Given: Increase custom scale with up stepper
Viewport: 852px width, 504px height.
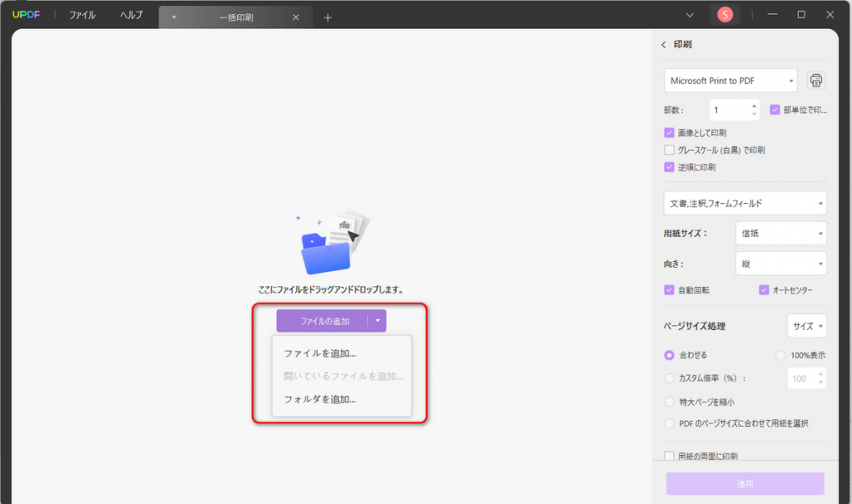Looking at the screenshot, I should [x=821, y=374].
